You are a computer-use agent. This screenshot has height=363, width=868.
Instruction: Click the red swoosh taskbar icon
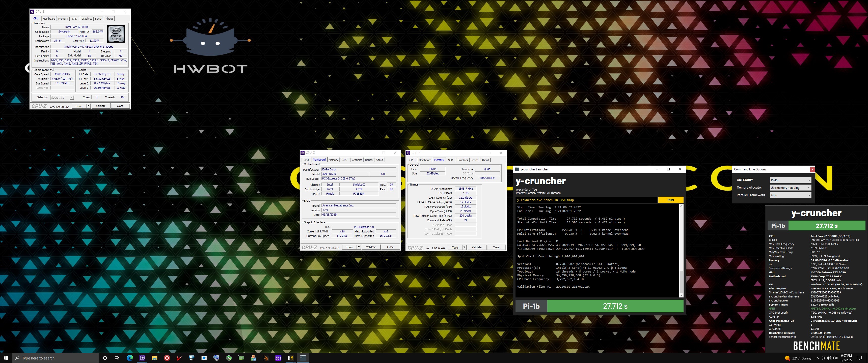tap(179, 358)
